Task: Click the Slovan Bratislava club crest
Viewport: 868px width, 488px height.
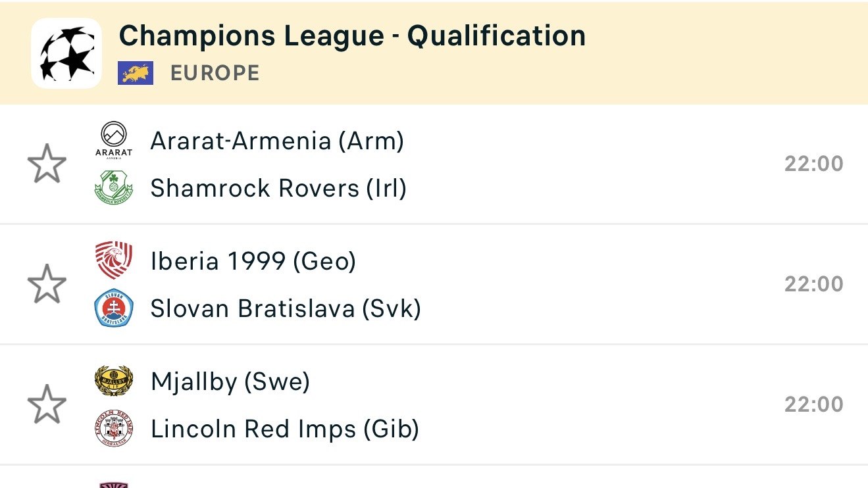Action: tap(114, 308)
